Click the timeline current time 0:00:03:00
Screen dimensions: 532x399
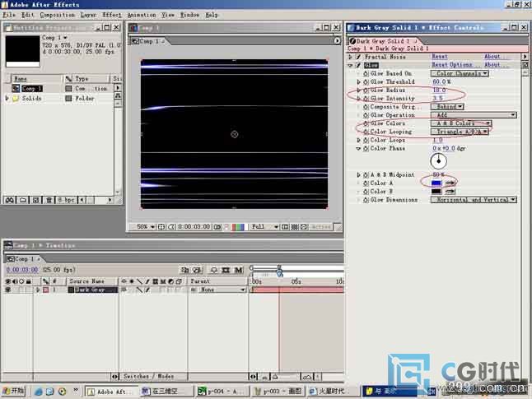point(22,270)
